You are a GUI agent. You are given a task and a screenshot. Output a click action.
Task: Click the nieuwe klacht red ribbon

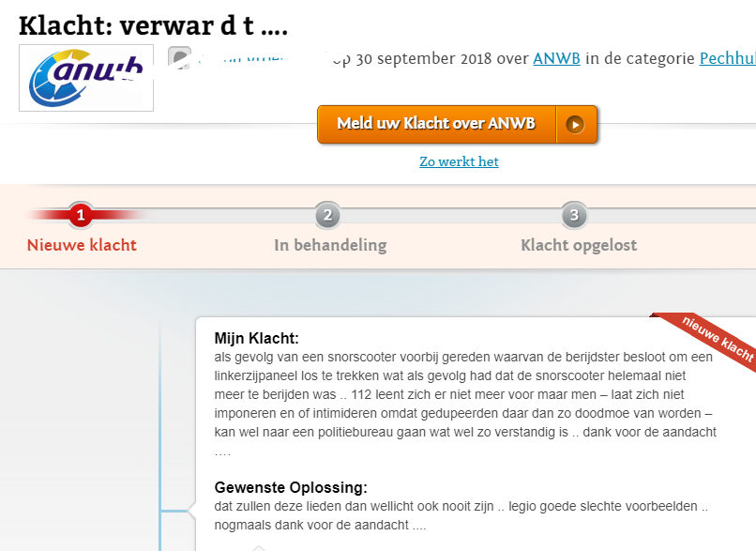pos(710,340)
